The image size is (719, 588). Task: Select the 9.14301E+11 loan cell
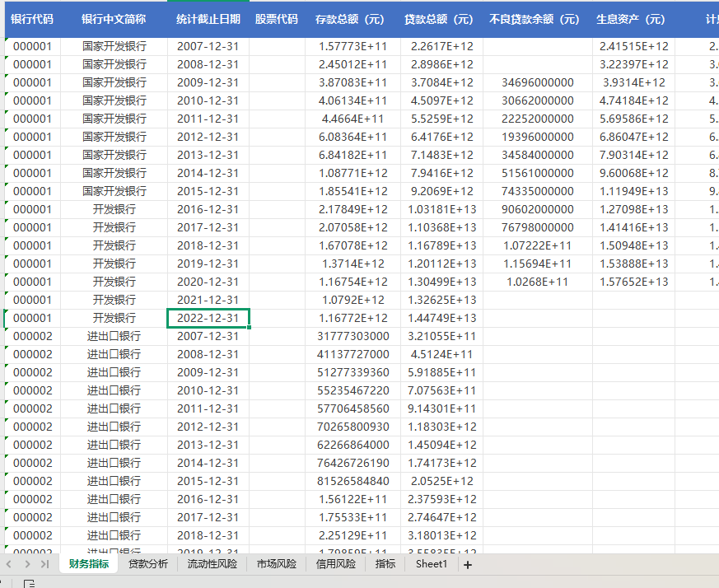[x=441, y=408]
